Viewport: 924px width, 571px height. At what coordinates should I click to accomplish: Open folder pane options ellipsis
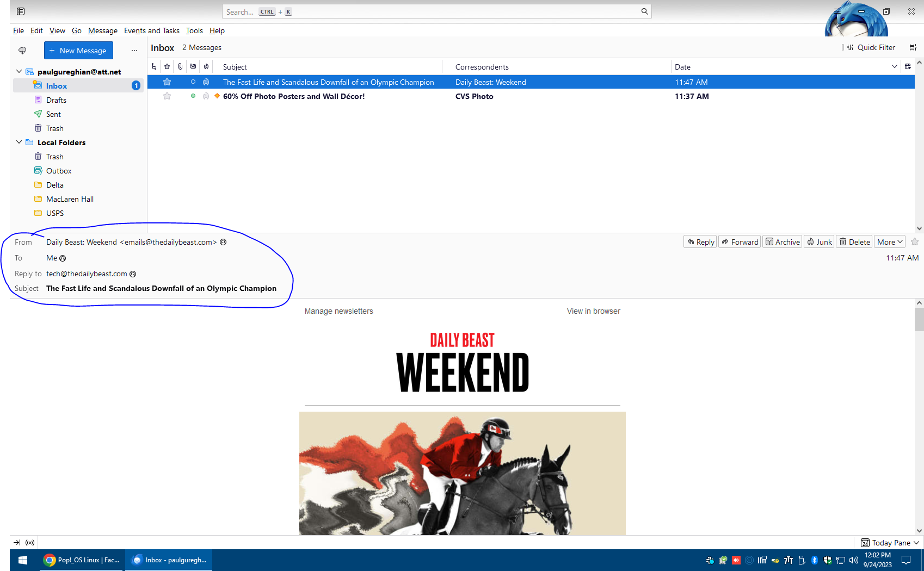pos(134,51)
